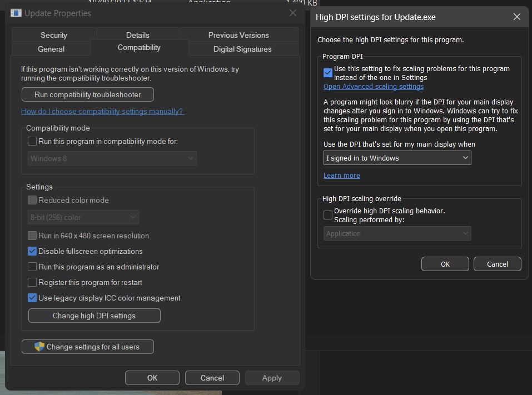Uncheck Disable fullscreen optimizations
This screenshot has height=395, width=532.
(x=32, y=251)
